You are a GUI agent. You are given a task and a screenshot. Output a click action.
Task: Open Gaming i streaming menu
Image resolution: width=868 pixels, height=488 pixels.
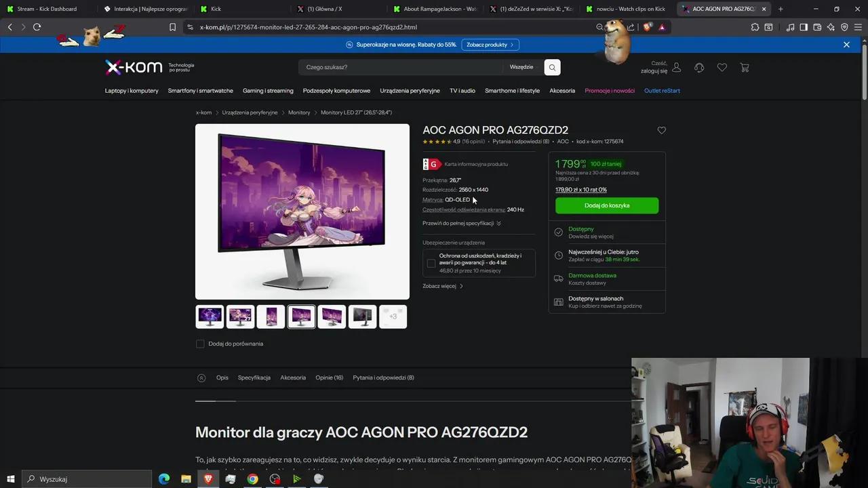(268, 91)
